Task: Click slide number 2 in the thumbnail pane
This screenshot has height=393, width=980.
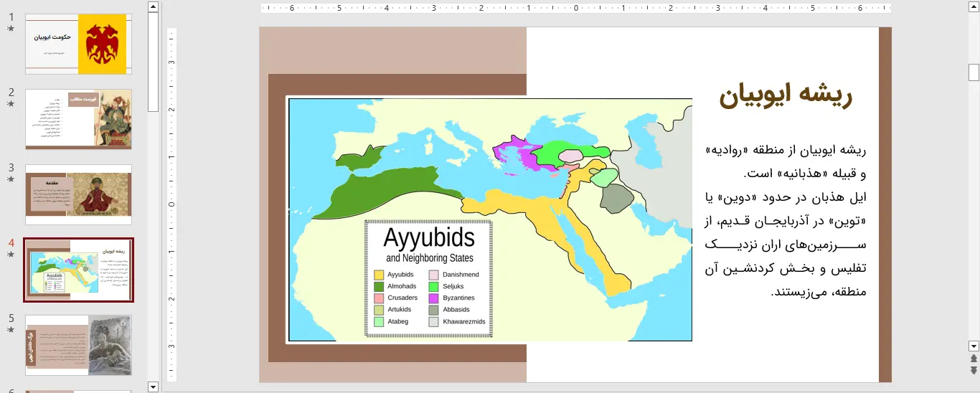Action: 11,92
